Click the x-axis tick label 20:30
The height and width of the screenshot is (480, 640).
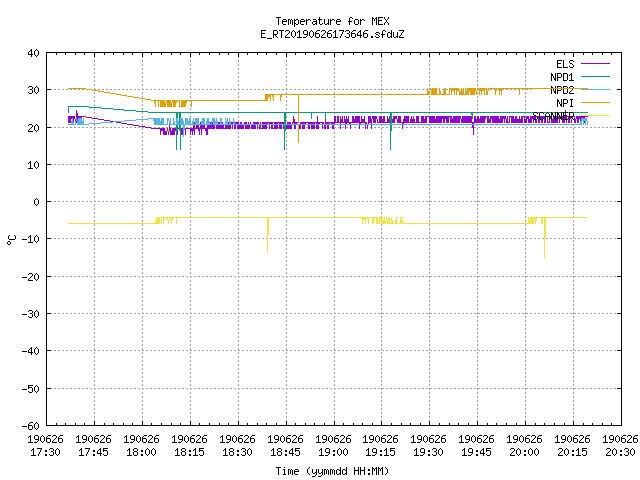tap(620, 452)
